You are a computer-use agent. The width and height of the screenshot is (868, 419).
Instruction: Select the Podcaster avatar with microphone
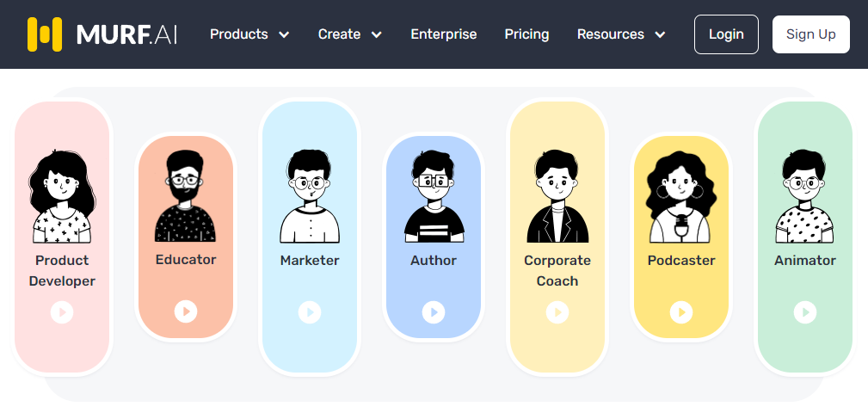681,197
